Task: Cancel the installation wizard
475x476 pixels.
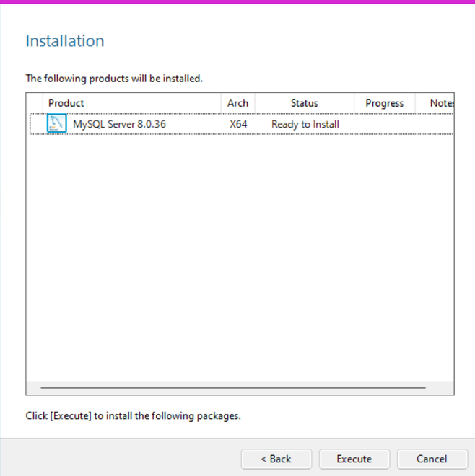Action: click(432, 459)
